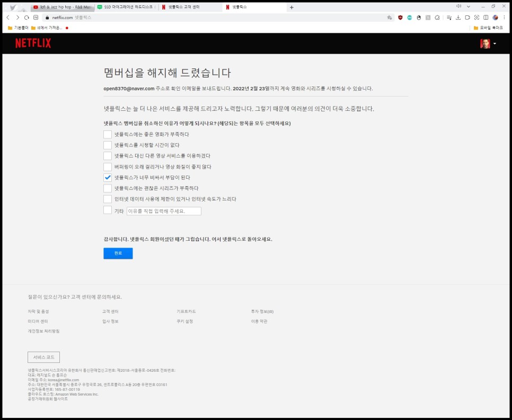The height and width of the screenshot is (420, 512).
Task: Switch to the lofi & Jazz hip hop tab
Action: [x=63, y=7]
